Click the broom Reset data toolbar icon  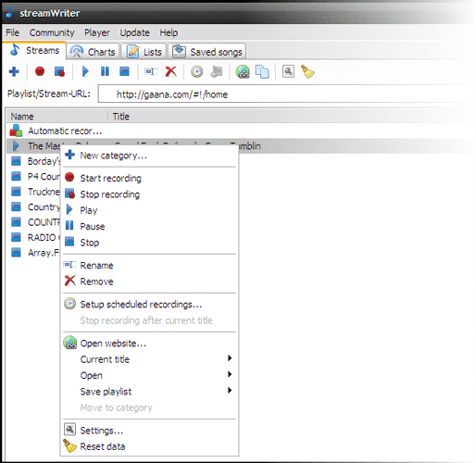tap(307, 71)
